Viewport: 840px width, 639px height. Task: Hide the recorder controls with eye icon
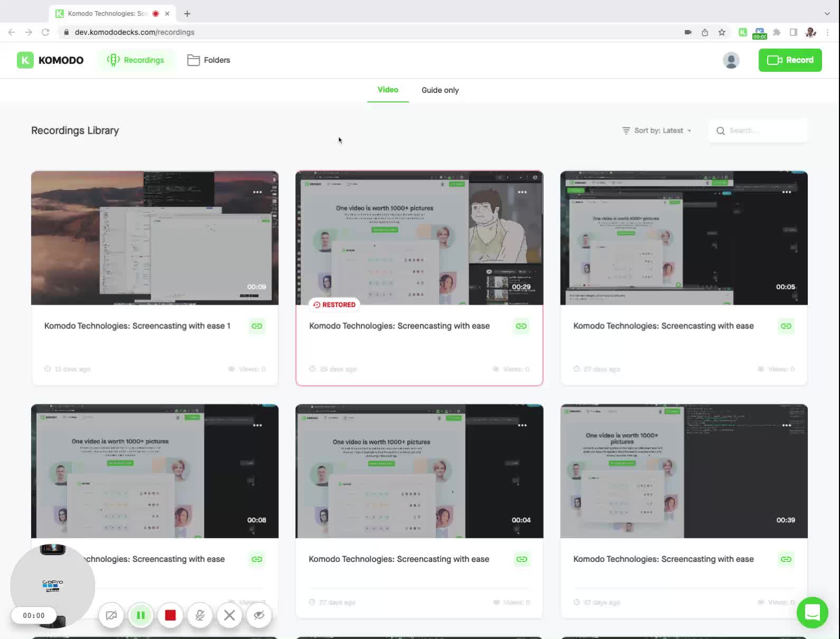point(259,615)
